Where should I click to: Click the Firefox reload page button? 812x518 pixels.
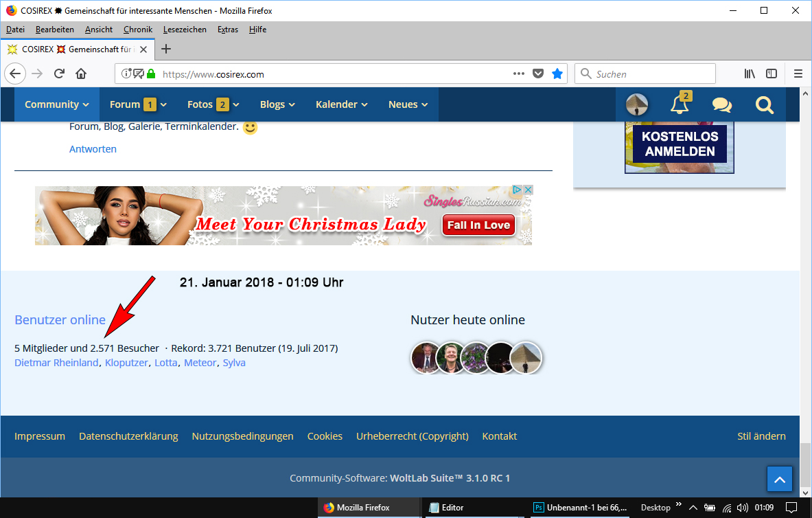coord(59,74)
